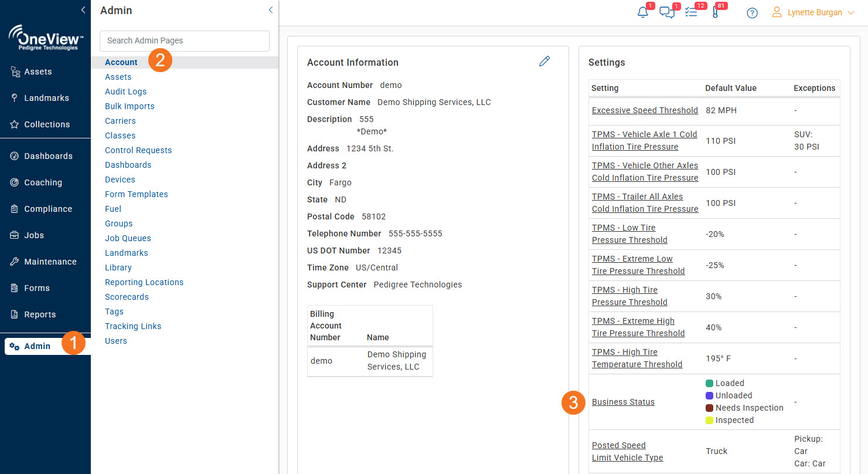Viewport: 868px width, 474px height.
Task: Collapse the Admin panel chevron
Action: pos(270,10)
